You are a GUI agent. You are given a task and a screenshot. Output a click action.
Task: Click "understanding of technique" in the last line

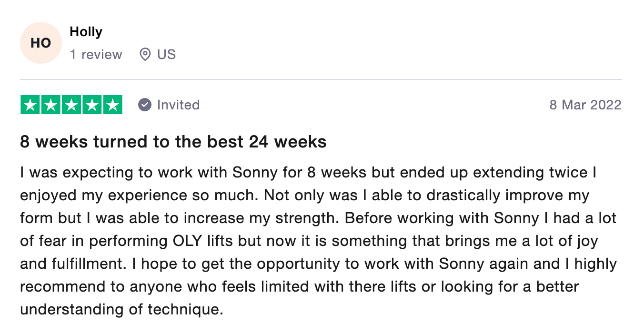click(121, 310)
